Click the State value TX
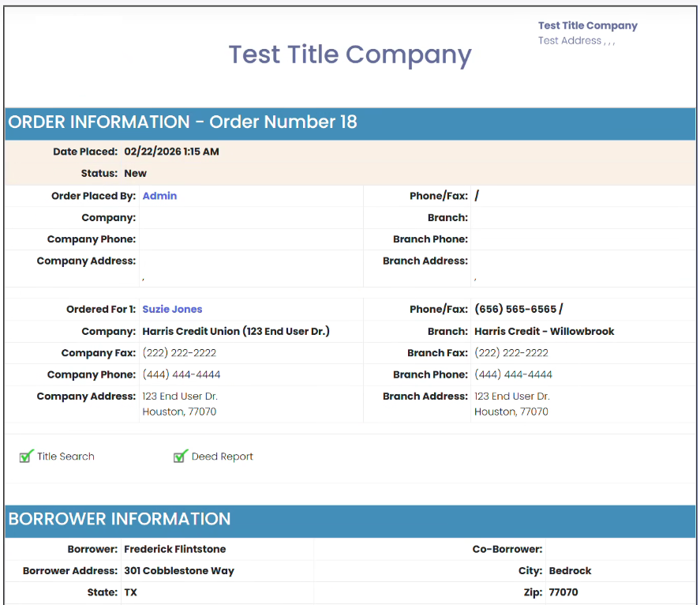 [x=130, y=592]
